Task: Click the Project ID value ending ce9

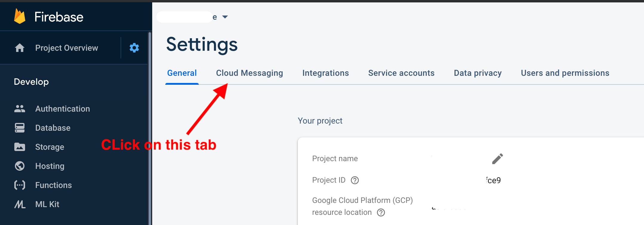Action: pyautogui.click(x=493, y=180)
